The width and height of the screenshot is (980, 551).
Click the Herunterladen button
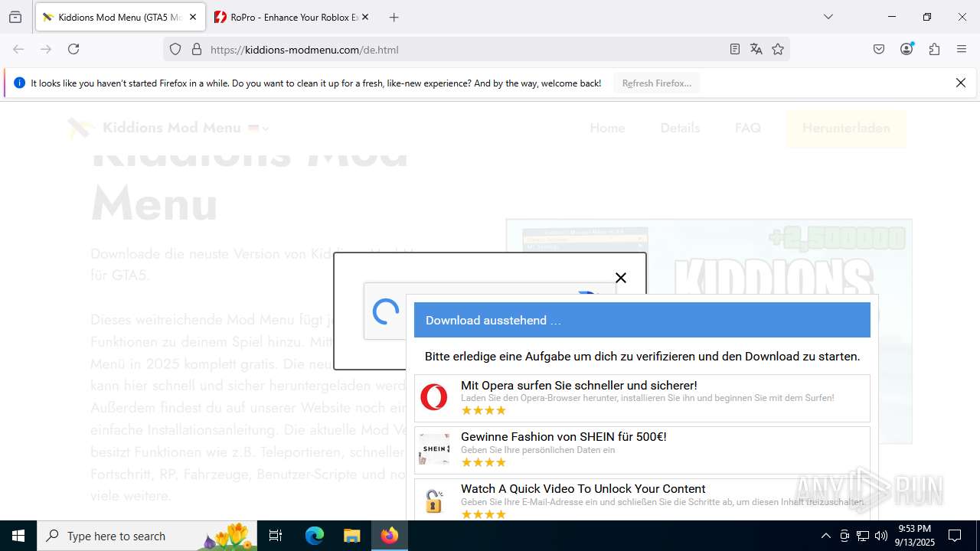pos(846,128)
